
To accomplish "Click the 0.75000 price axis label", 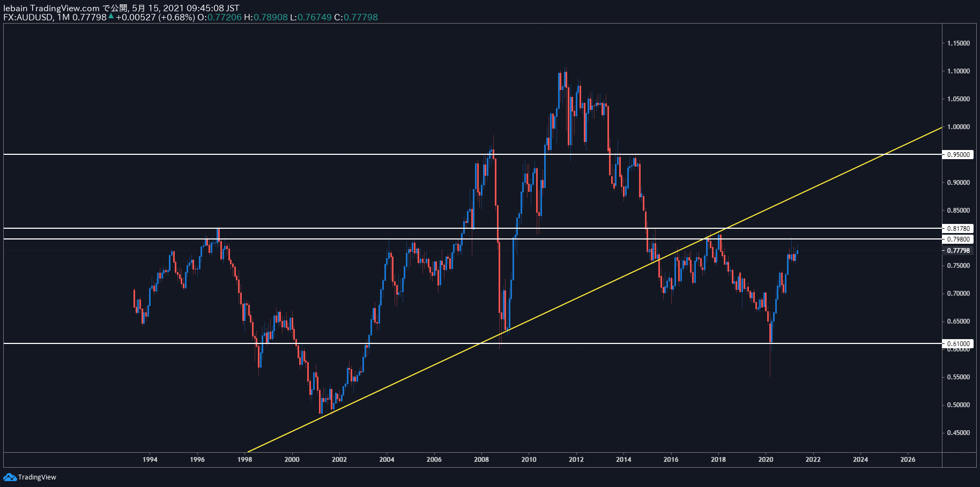I will pos(958,266).
